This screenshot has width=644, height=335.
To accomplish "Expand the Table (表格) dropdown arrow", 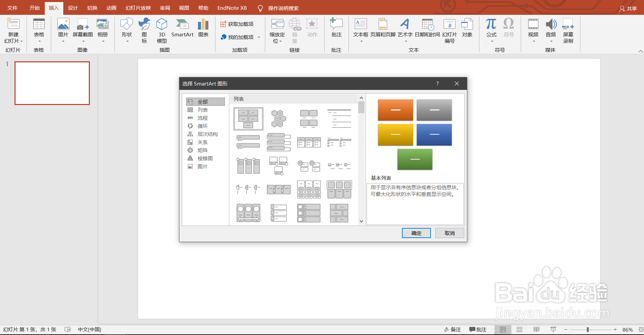I will [39, 41].
